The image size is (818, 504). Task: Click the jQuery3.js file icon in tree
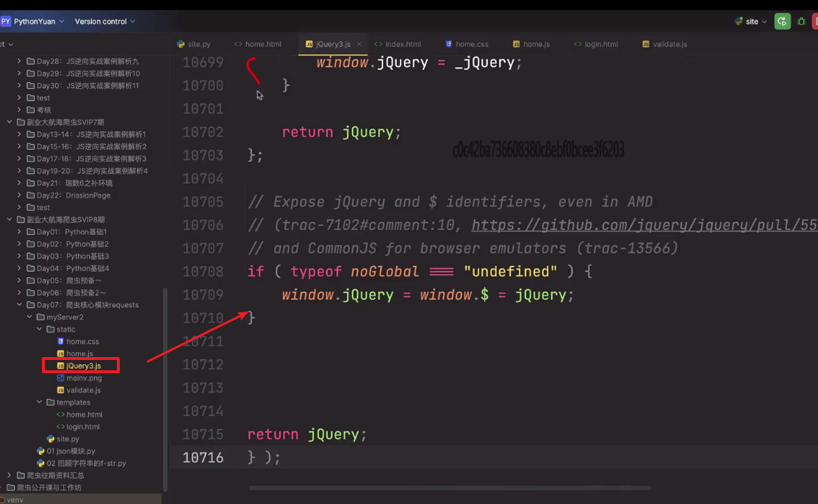[60, 366]
